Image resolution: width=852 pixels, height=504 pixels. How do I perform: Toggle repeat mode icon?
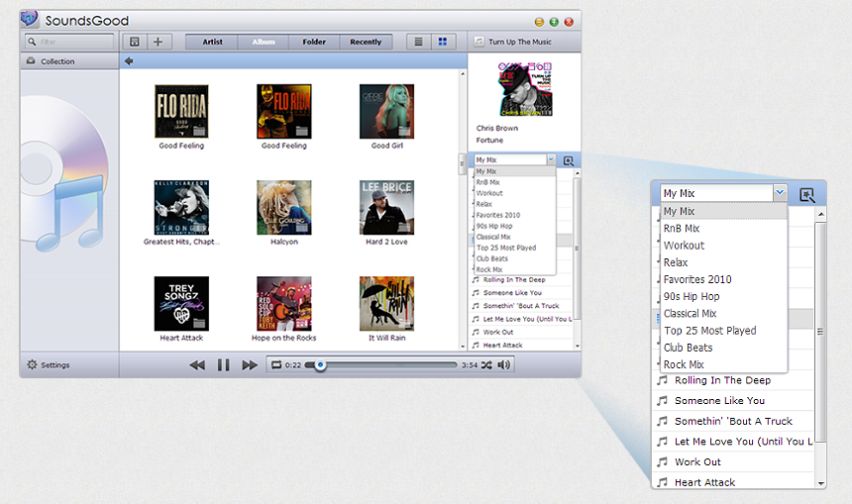[276, 365]
